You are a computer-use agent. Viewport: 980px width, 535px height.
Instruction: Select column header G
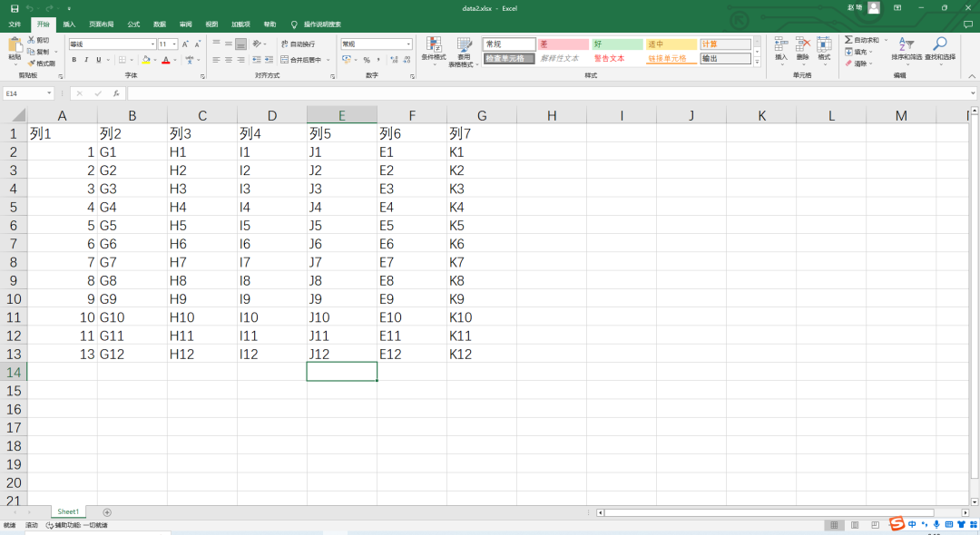coord(482,115)
